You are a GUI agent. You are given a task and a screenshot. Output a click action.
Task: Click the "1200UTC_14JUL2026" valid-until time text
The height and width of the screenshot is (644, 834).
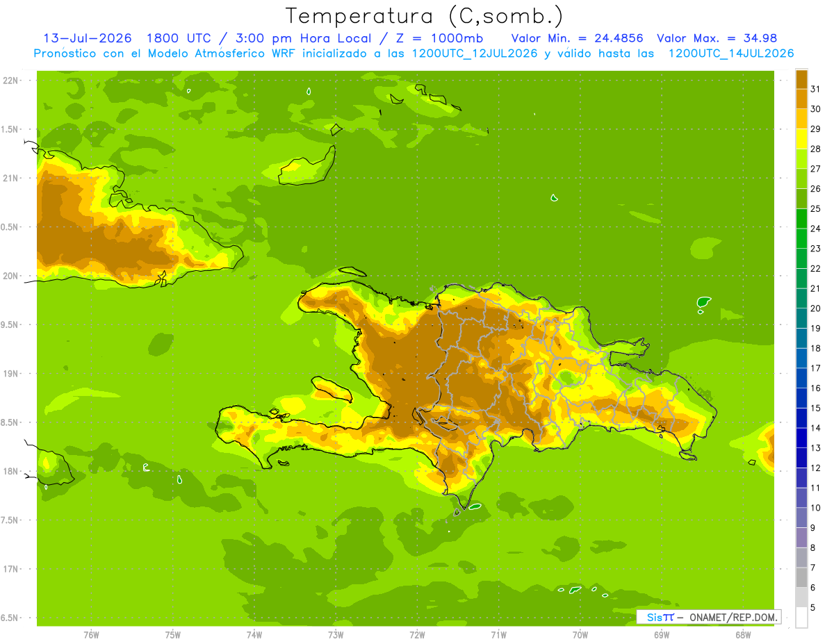point(731,53)
